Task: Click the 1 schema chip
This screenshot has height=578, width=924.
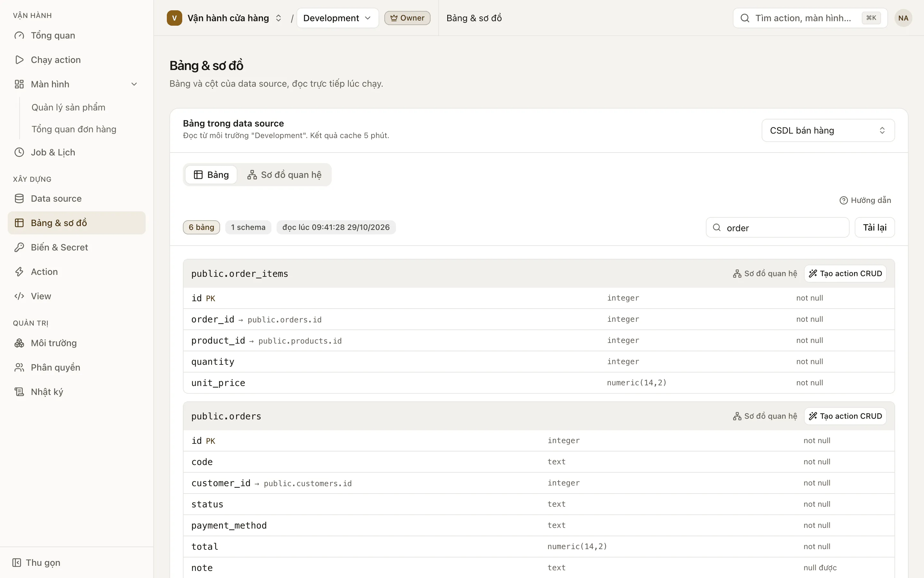Action: point(248,227)
